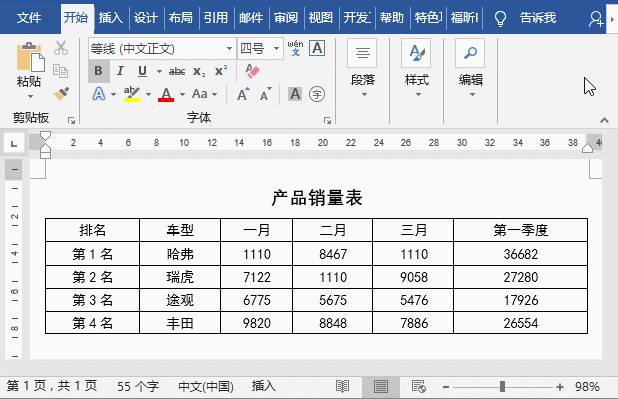Viewport: 618px width, 399px height.
Task: Click table cell 哈弗
Action: (180, 254)
